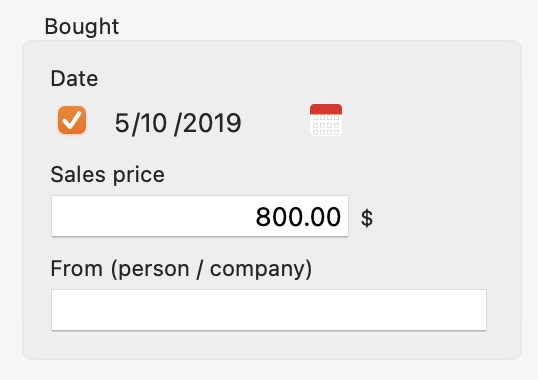Click the calendar grid to pick a purchase date
The width and height of the screenshot is (538, 380).
326,125
